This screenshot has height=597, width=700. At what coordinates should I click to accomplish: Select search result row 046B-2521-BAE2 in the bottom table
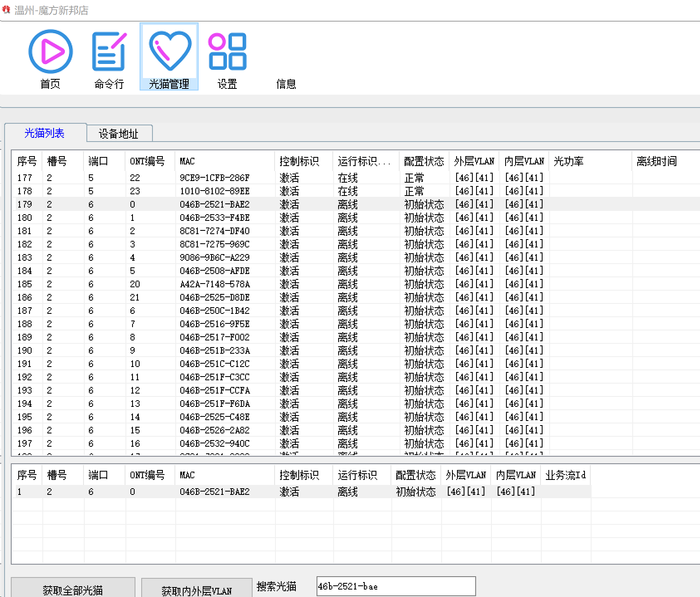pos(214,492)
